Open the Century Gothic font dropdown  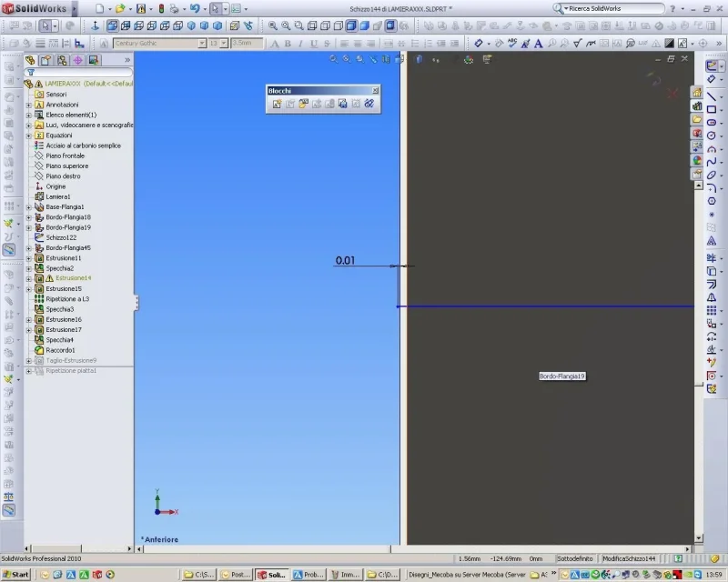coord(202,43)
